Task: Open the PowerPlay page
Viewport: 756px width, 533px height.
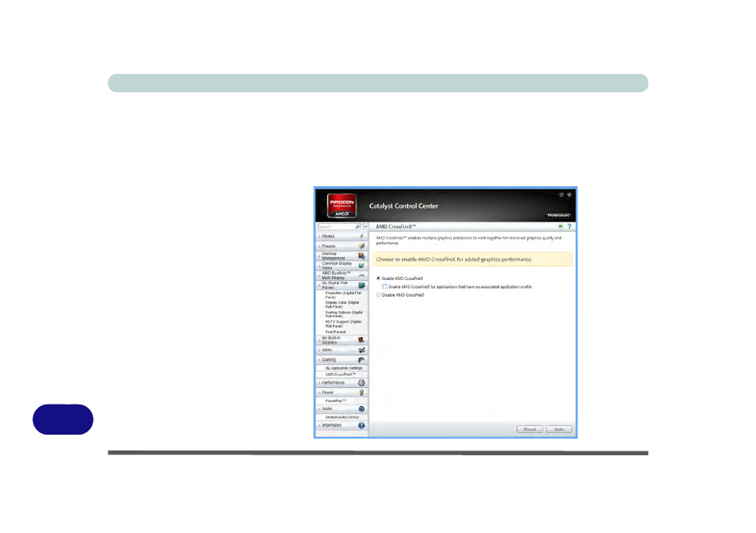Action: (336, 401)
